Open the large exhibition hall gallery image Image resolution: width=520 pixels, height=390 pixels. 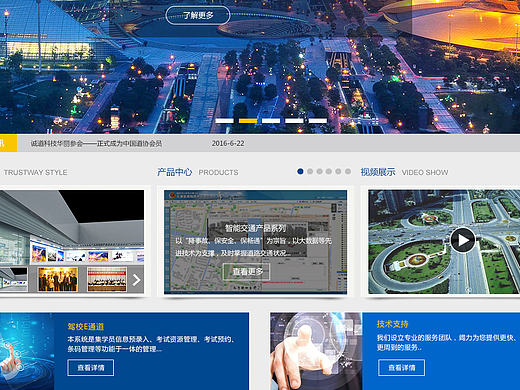[72, 228]
